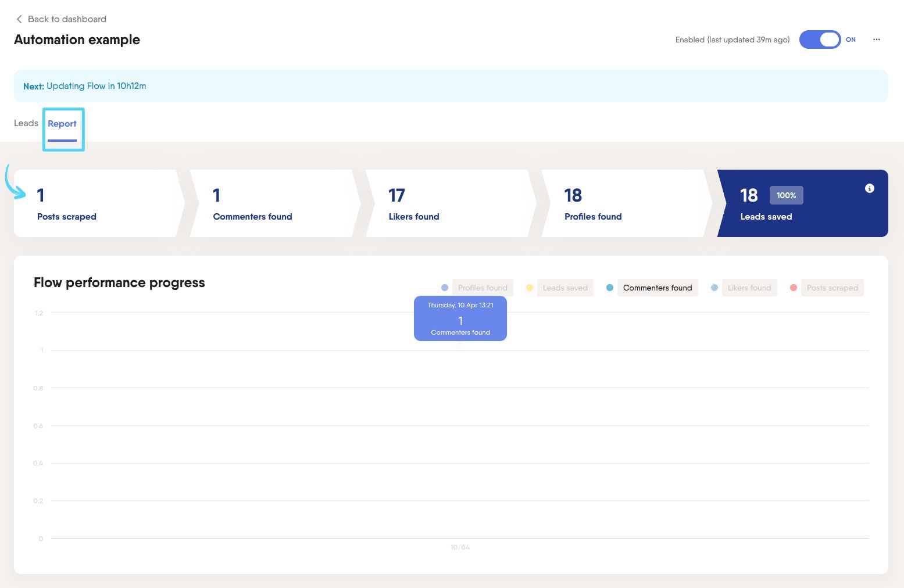
Task: Click the back chevron arrow icon
Action: 19,19
